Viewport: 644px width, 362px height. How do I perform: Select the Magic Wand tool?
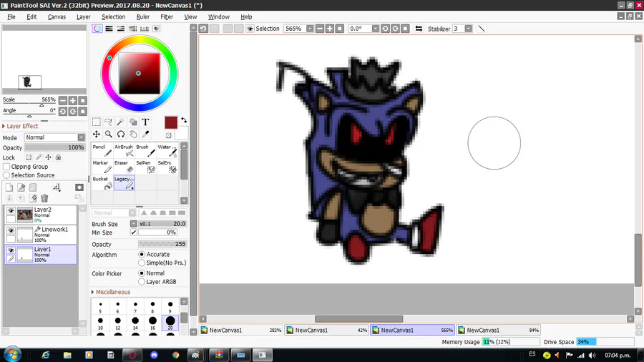(x=121, y=122)
